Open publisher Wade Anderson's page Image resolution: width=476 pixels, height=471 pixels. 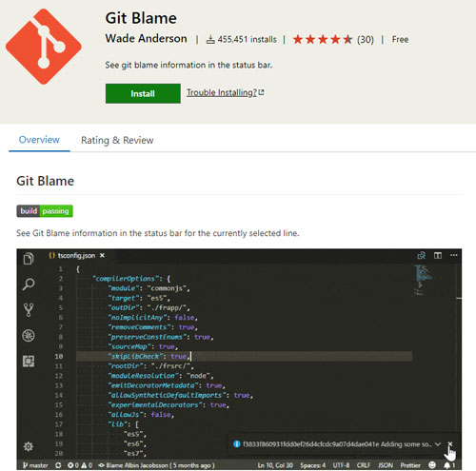[146, 38]
